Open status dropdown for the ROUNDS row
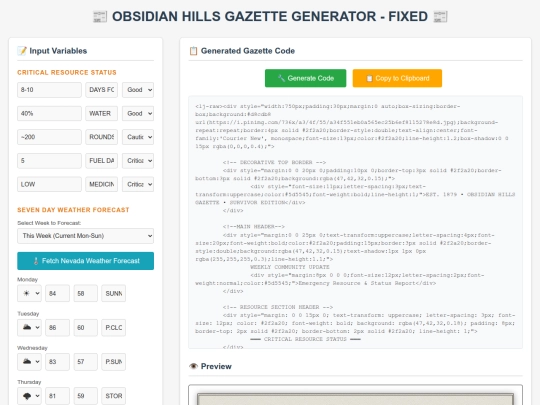Screen dimensions: 540x405 pos(138,137)
